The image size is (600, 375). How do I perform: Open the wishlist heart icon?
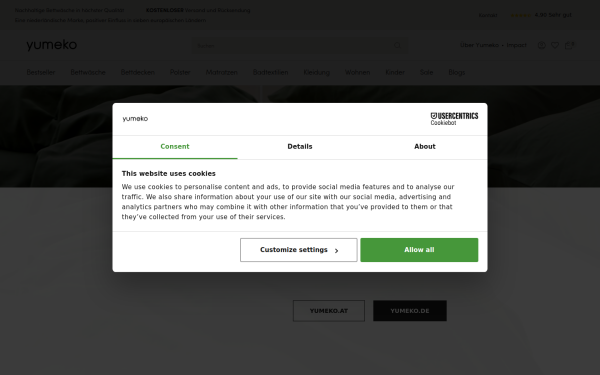(x=555, y=45)
